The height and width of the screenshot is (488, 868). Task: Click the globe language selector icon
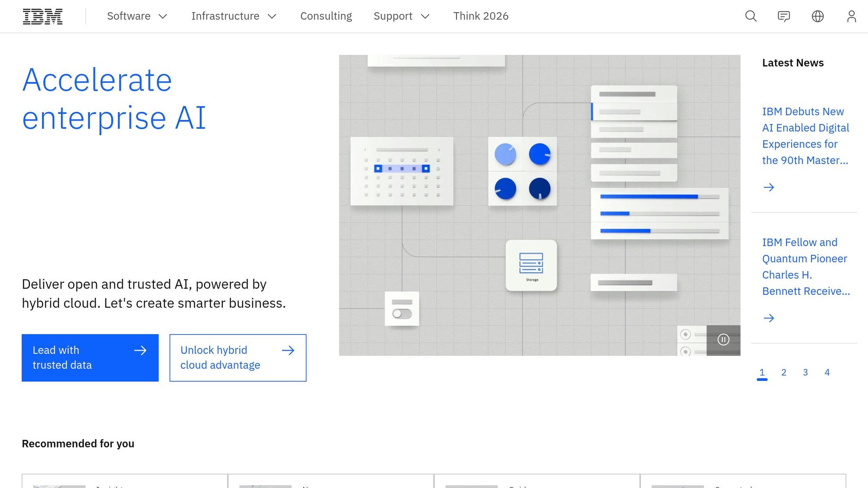(818, 16)
